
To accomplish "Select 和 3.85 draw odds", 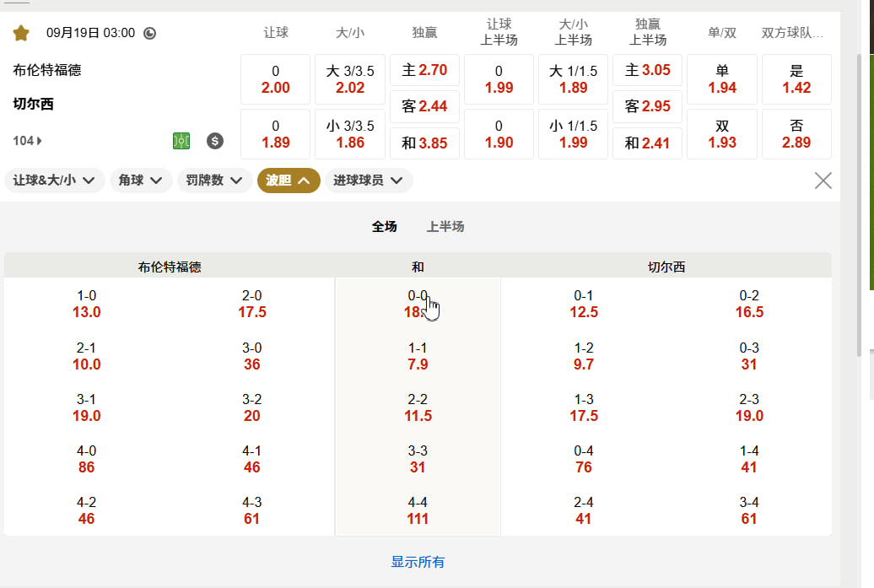I will point(424,143).
